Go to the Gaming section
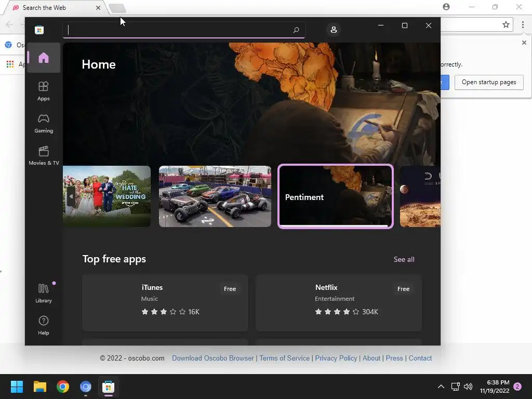This screenshot has height=399, width=532. (x=44, y=124)
